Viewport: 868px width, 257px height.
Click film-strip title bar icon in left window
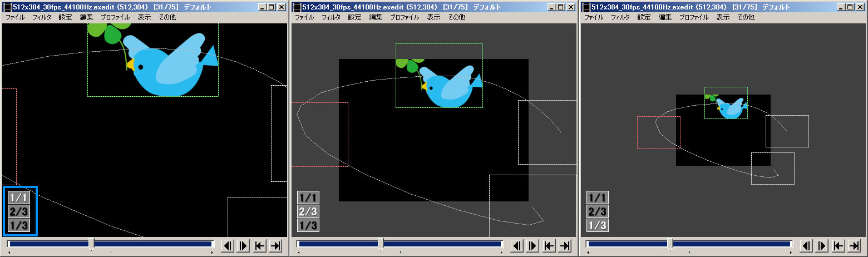[8, 7]
